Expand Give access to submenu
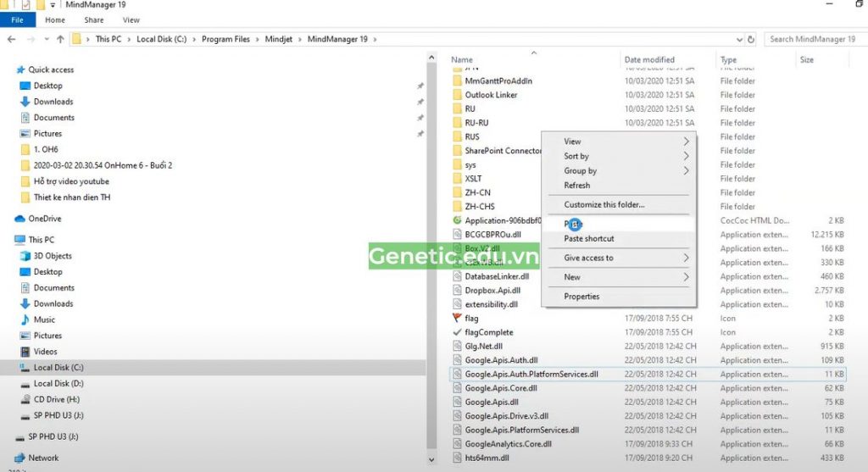The width and height of the screenshot is (868, 472). (618, 258)
